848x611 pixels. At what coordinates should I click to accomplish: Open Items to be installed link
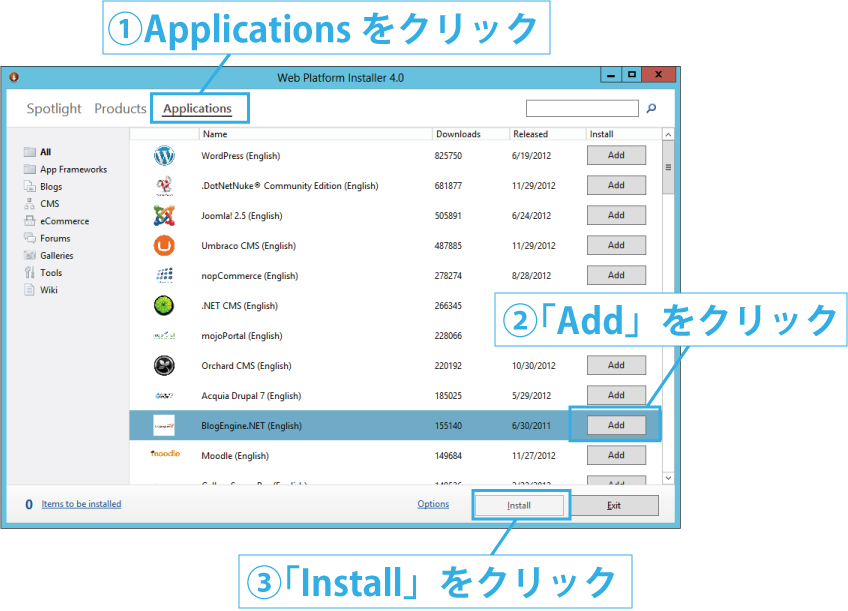click(x=81, y=504)
